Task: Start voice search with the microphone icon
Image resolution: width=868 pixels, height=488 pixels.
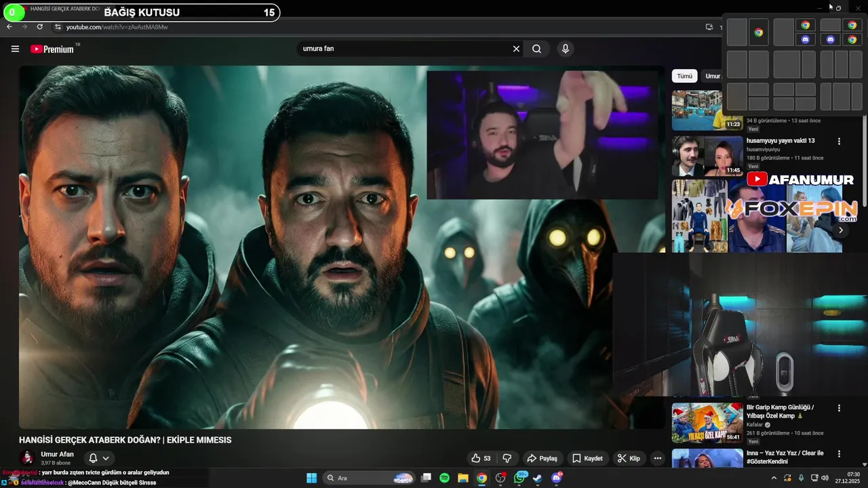Action: pos(565,49)
